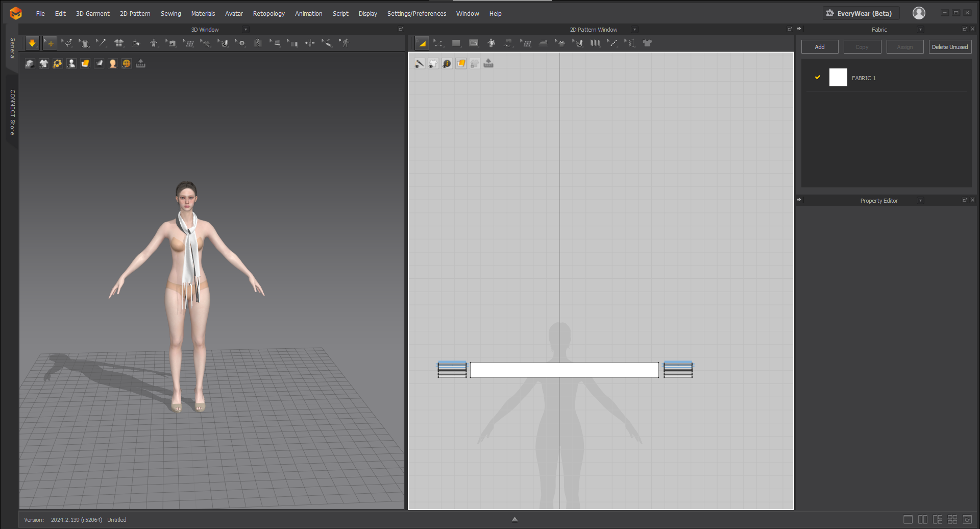This screenshot has width=980, height=529.
Task: Select the Pleats fold tool in 2D toolbar
Action: [595, 43]
